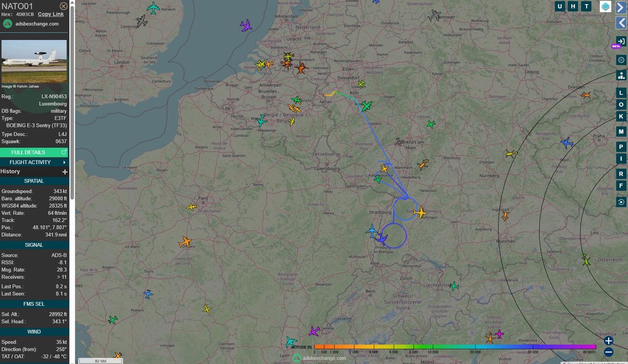The height and width of the screenshot is (364, 628).
Task: Toggle the F follow button
Action: tap(621, 186)
